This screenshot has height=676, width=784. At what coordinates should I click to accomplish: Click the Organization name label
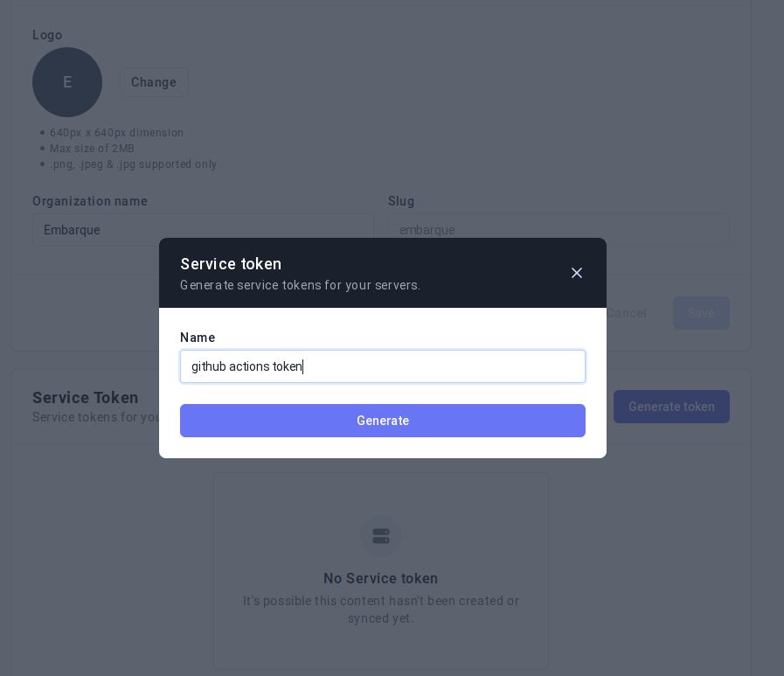(90, 200)
